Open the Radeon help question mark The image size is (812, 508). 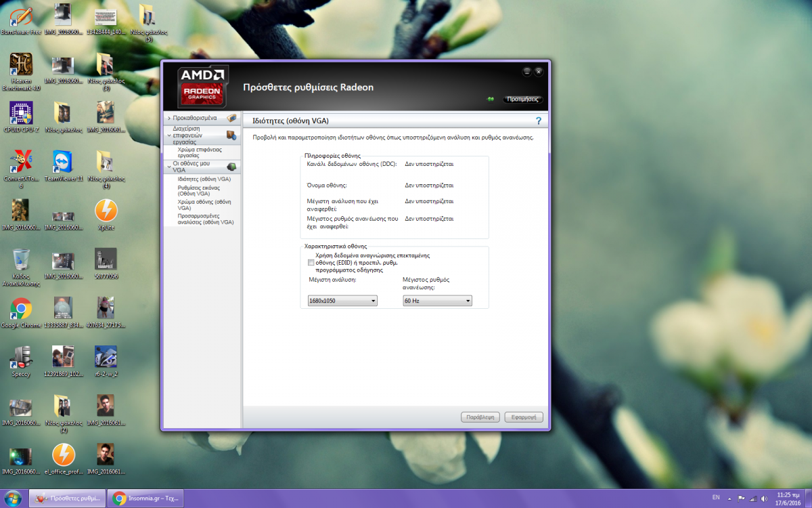539,121
